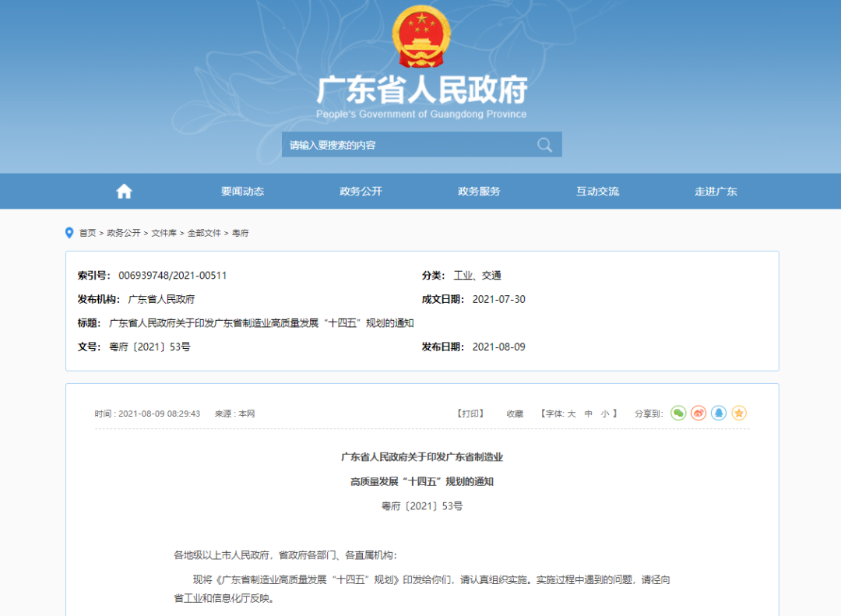Viewport: 841px width, 616px height.
Task: Click the centered 粤府〔2021〕53号 under the heading
Action: pyautogui.click(x=422, y=506)
